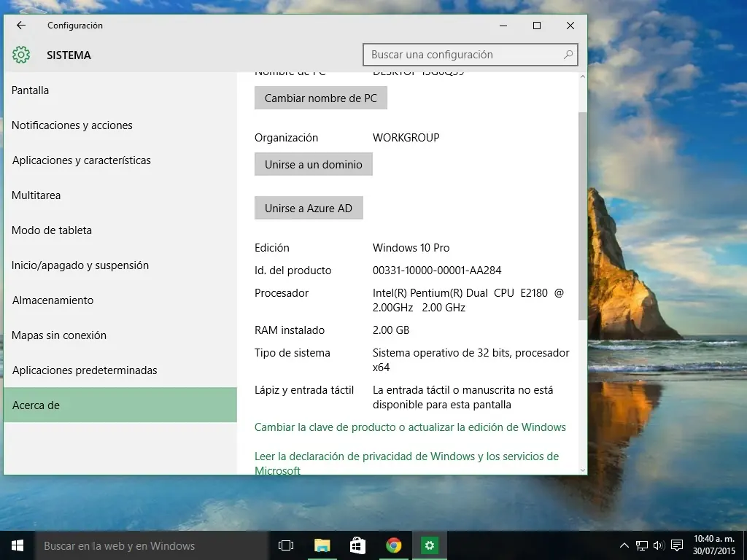
Task: Click the Organización label
Action: coord(286,138)
